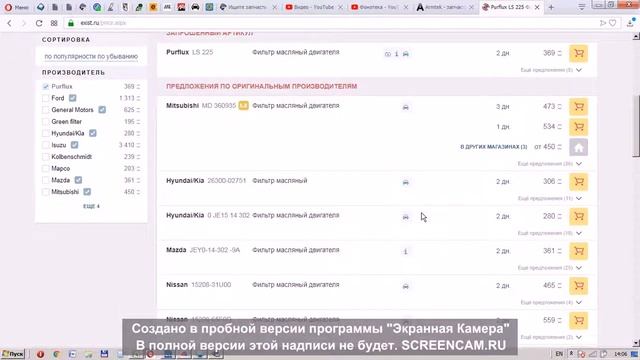This screenshot has width=640, height=360.
Task: Open 'В других магазинах (3)' link
Action: pos(493,147)
